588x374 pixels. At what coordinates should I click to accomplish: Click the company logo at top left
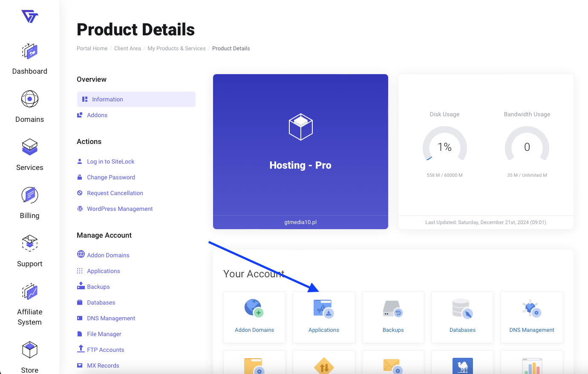(x=30, y=17)
